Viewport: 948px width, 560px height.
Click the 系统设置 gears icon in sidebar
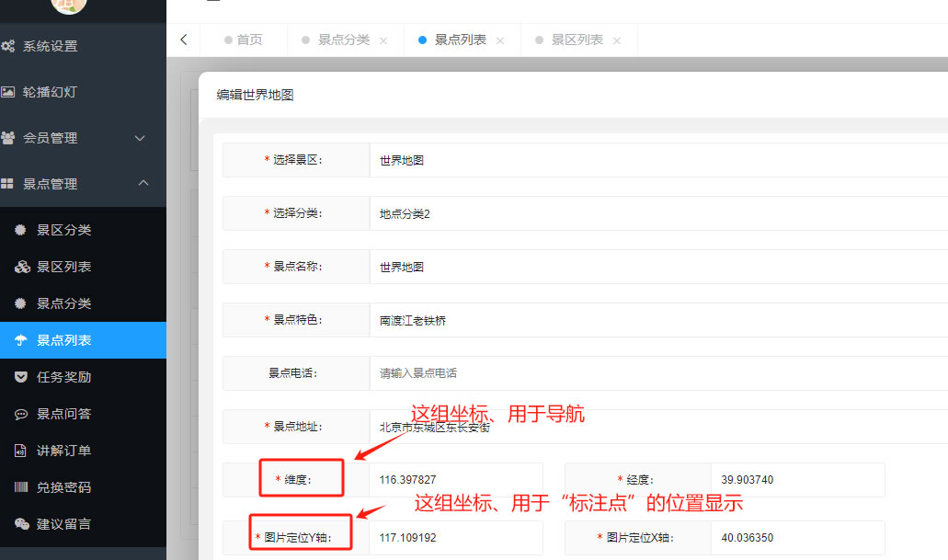point(7,46)
